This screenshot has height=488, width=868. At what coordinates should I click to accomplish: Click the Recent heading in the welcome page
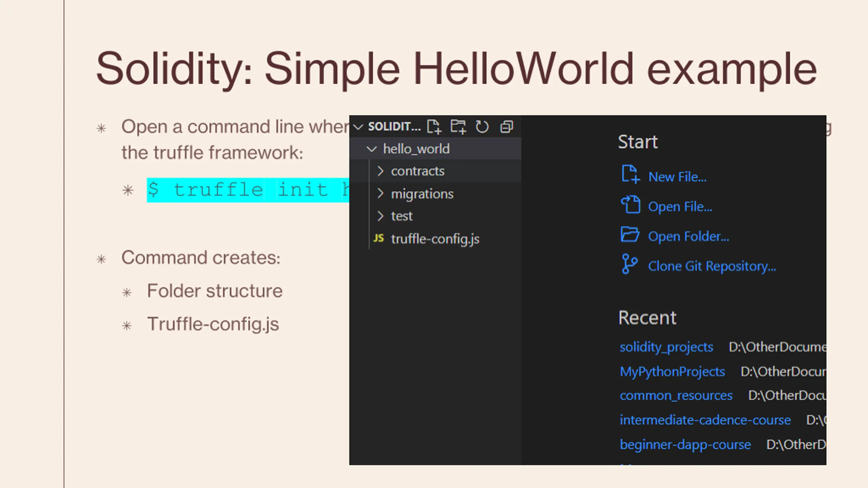coord(647,318)
